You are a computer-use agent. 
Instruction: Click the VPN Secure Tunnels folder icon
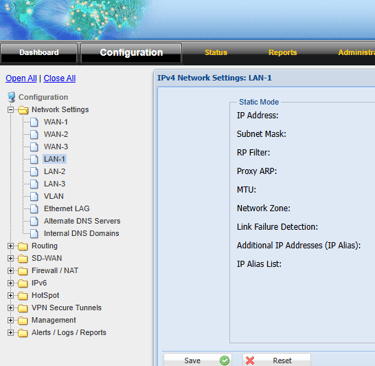point(23,308)
